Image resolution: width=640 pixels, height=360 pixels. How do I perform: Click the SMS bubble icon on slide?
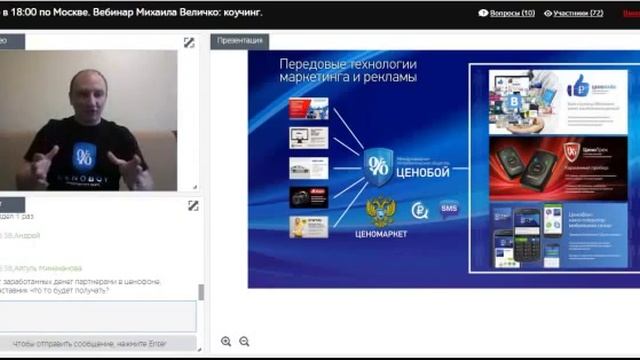pos(449,209)
